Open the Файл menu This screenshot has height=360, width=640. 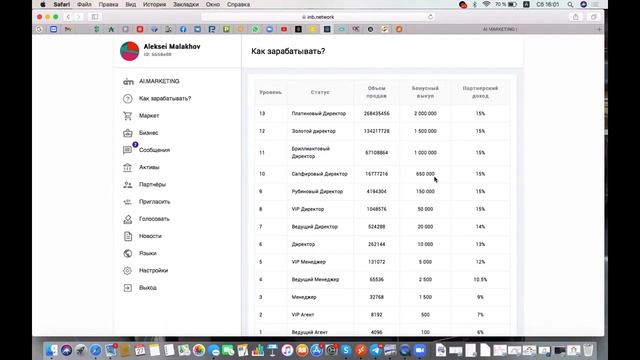[84, 4]
